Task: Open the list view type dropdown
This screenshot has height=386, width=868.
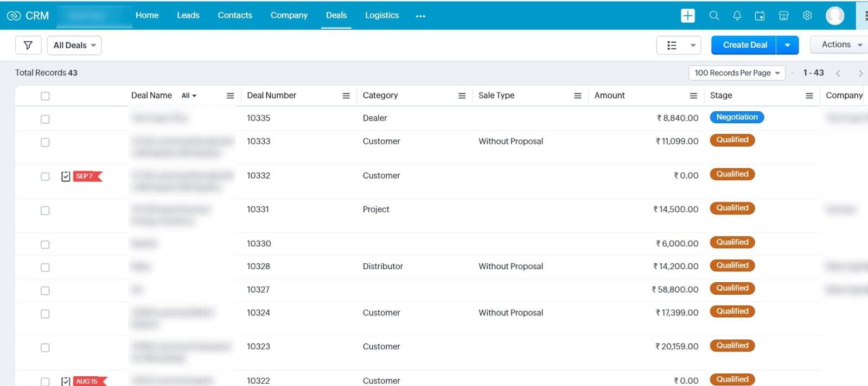Action: (679, 46)
